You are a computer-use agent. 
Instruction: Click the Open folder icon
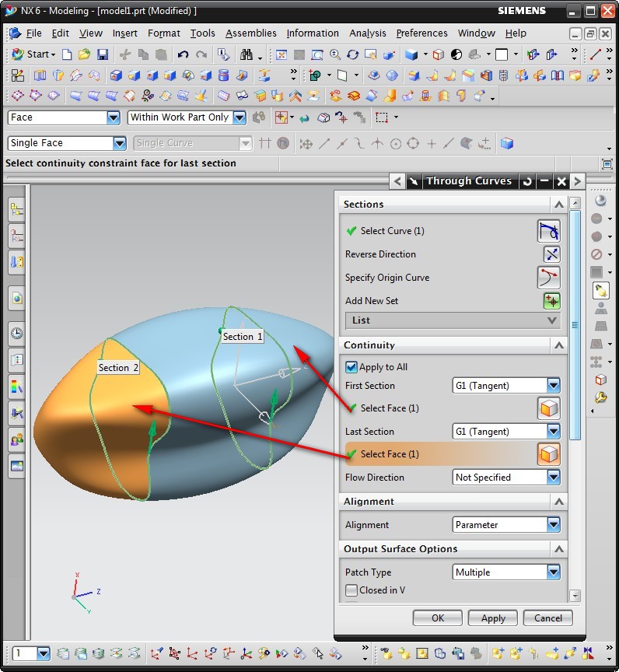point(85,54)
